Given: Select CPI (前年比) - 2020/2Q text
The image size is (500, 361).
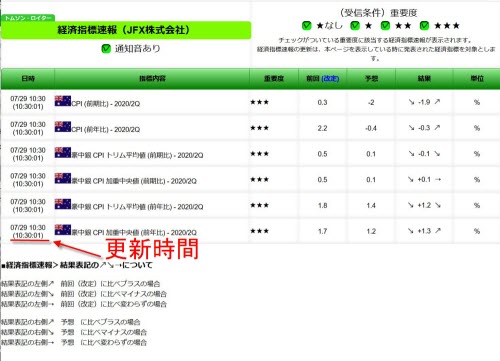Looking at the screenshot, I should tap(106, 129).
